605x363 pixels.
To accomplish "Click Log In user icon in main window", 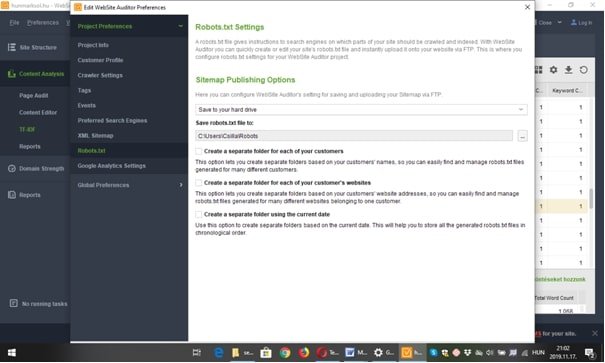I will [574, 22].
